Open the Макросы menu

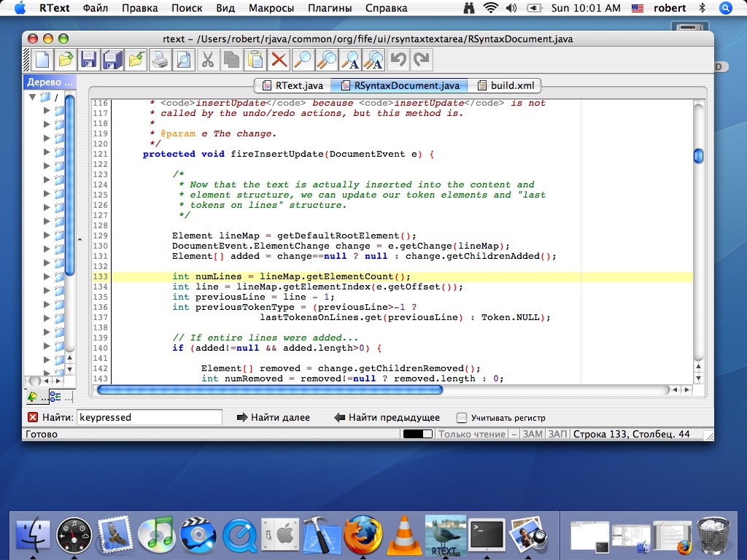tap(271, 8)
